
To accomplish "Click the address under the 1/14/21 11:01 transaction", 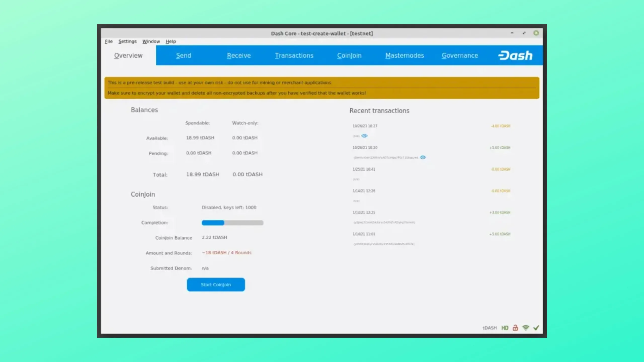I will [x=384, y=244].
